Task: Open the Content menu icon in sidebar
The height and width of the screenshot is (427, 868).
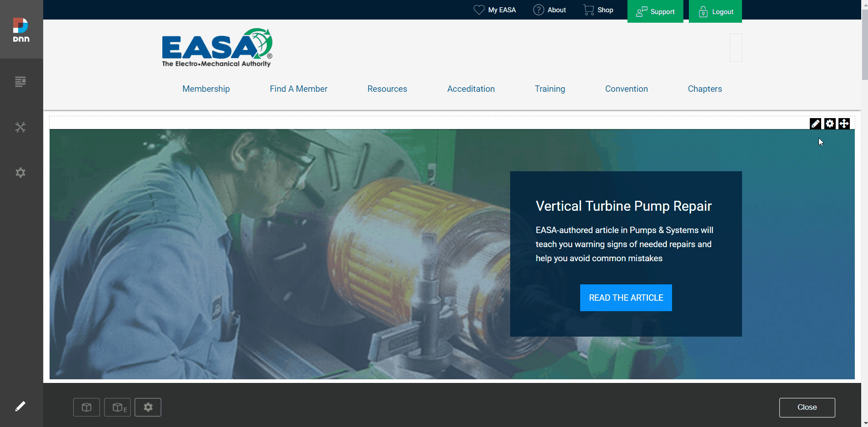Action: point(20,82)
